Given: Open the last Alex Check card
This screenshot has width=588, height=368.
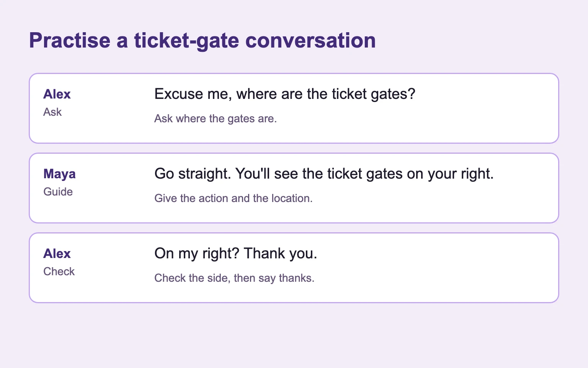Looking at the screenshot, I should 294,268.
